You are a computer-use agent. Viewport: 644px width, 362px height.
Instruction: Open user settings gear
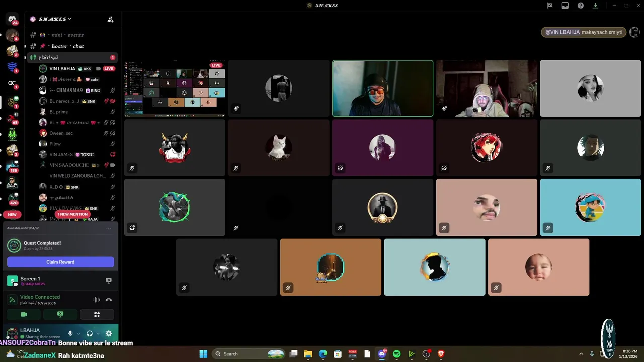tap(109, 333)
